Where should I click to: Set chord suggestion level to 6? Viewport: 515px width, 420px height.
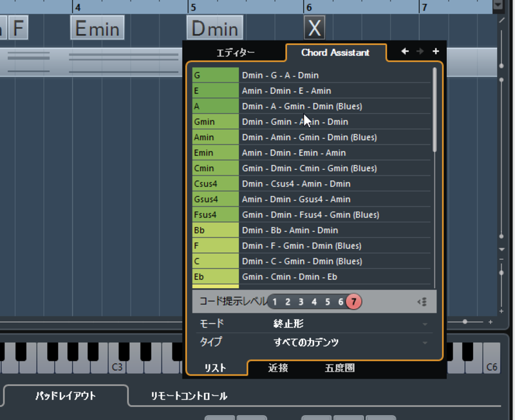341,302
